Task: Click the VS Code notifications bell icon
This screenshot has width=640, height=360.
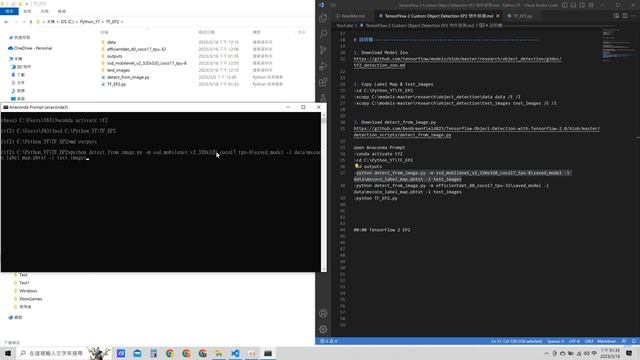Action: (x=633, y=341)
